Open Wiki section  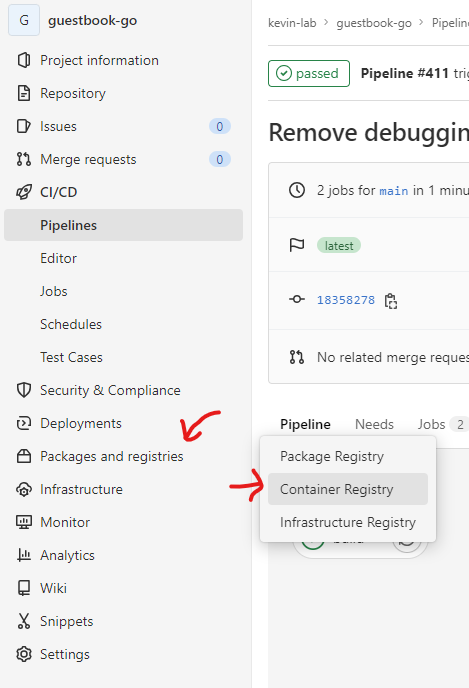pos(53,588)
